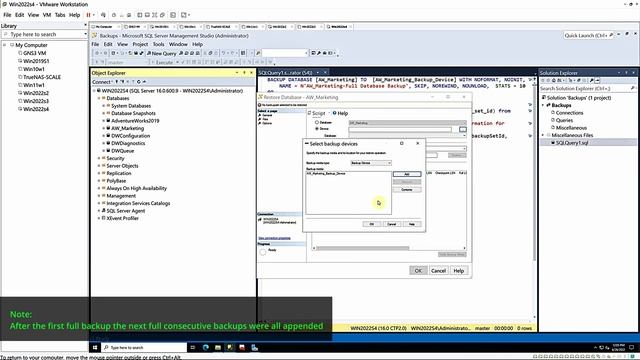Confirm Select backup devices with OK
The image size is (640, 360).
coord(371,224)
